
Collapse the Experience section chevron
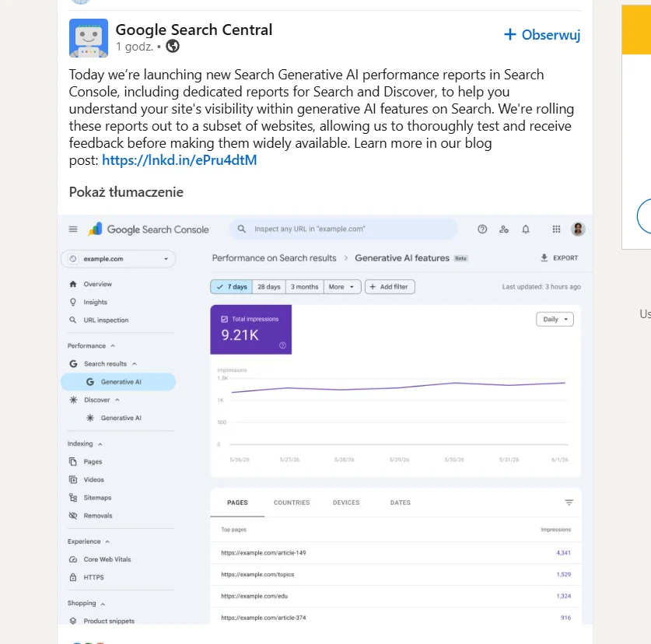click(107, 541)
